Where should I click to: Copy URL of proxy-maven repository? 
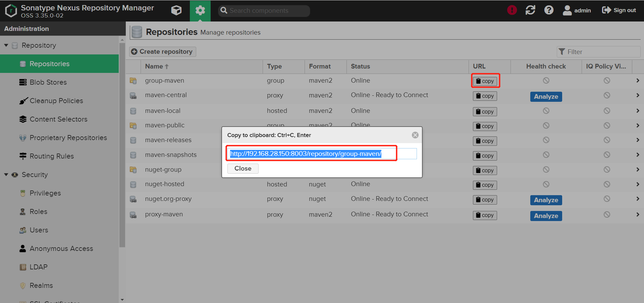[x=485, y=215]
